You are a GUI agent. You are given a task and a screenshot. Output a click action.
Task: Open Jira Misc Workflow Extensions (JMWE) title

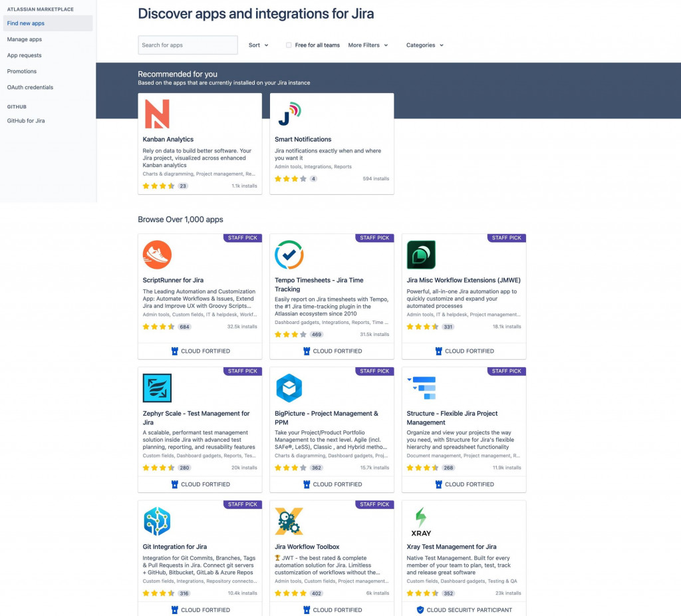coord(464,280)
